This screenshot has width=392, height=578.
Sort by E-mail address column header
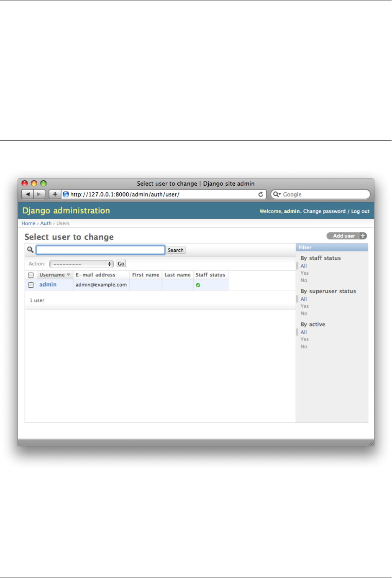pyautogui.click(x=95, y=275)
